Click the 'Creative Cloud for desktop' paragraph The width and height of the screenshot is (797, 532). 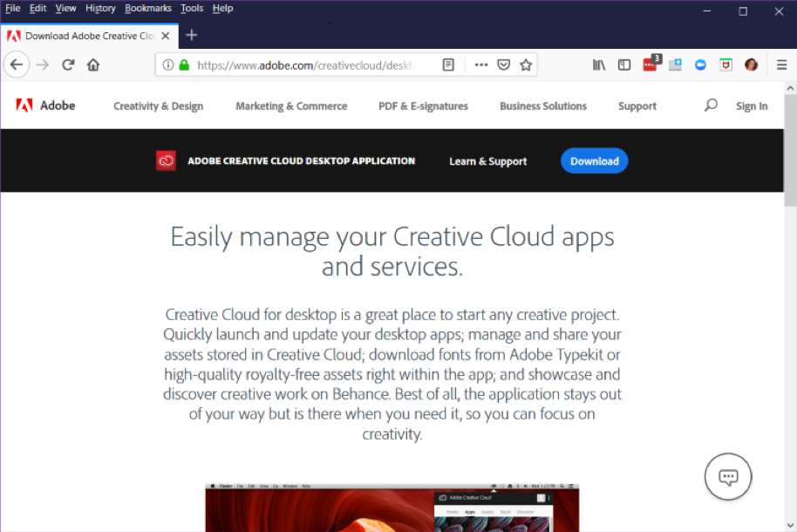tap(392, 374)
